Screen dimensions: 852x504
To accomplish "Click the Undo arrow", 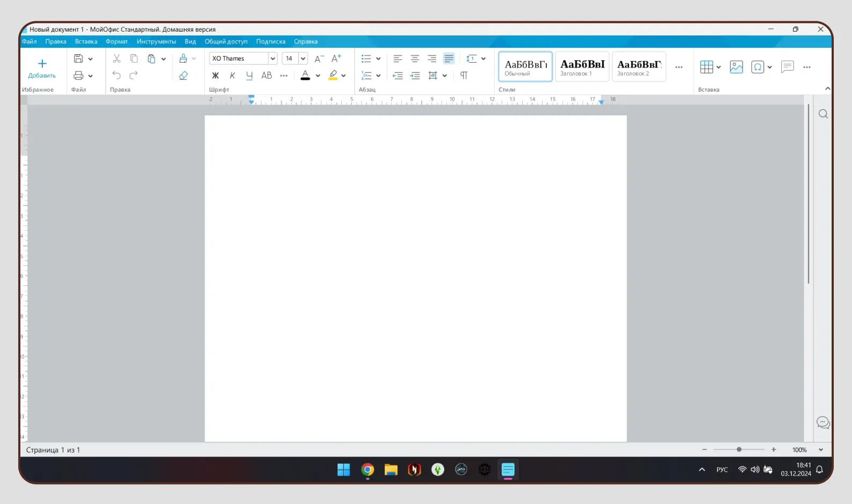I will [116, 76].
